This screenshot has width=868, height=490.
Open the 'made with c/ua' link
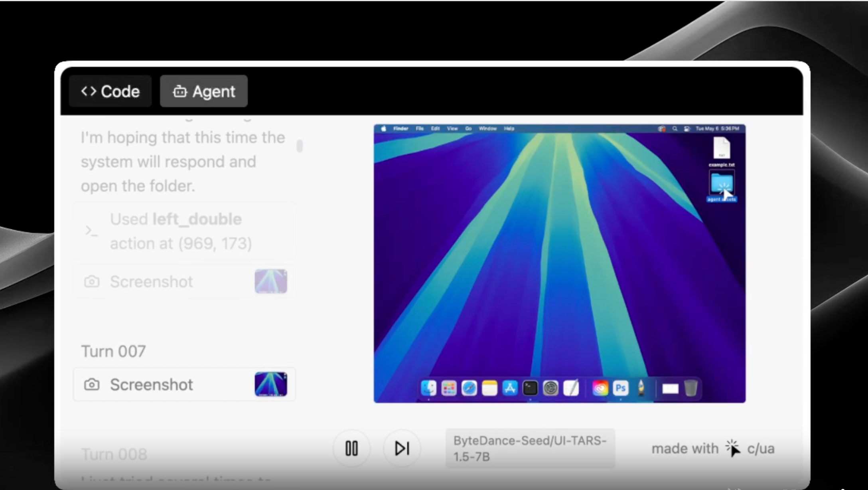pyautogui.click(x=713, y=449)
